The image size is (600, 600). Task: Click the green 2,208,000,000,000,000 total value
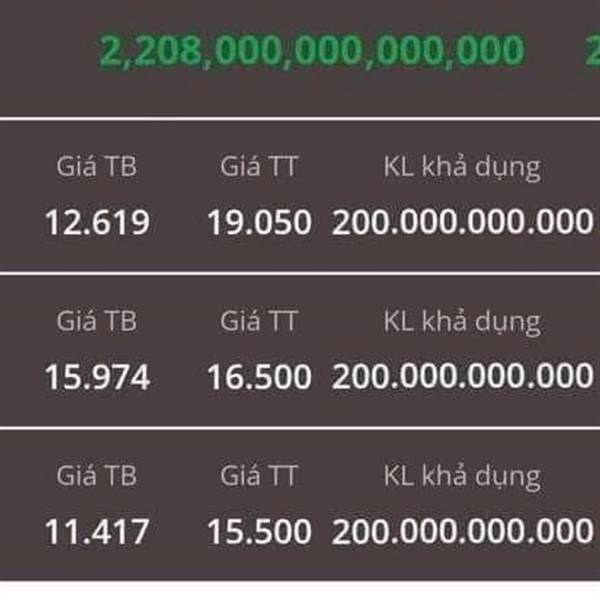pyautogui.click(x=312, y=51)
